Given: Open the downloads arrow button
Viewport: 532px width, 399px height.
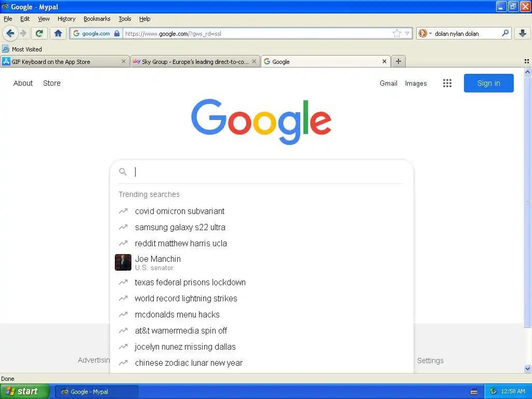Looking at the screenshot, I should coord(523,33).
